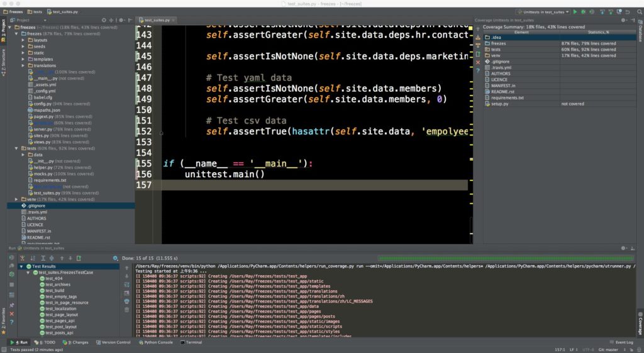Toggle the Coverage side tool window button
This screenshot has height=353, width=644.
point(640,323)
